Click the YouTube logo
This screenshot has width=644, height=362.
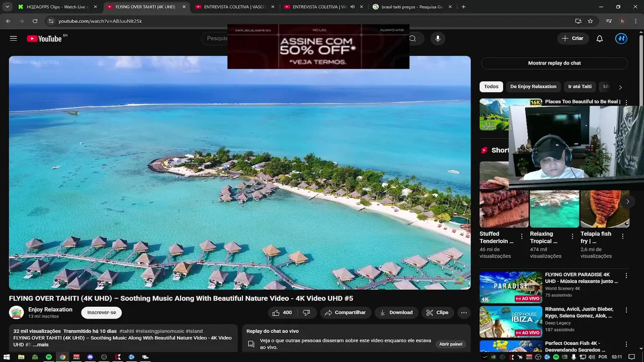(44, 38)
